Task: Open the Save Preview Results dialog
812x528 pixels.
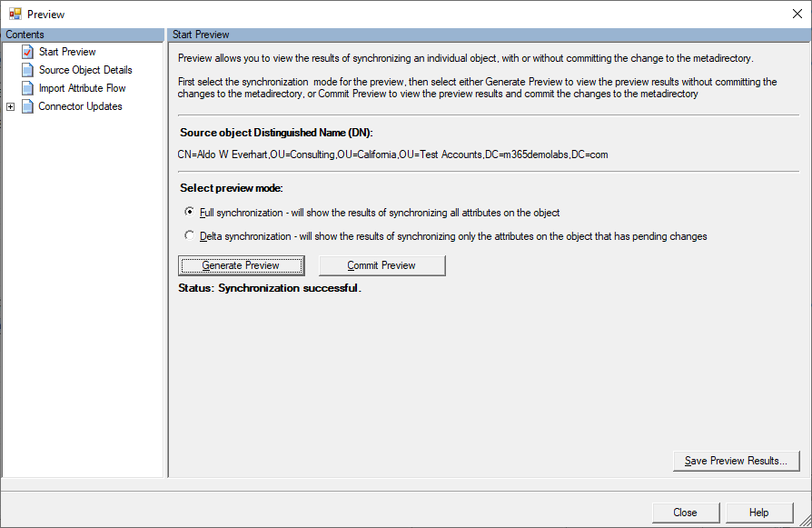Action: [x=736, y=461]
